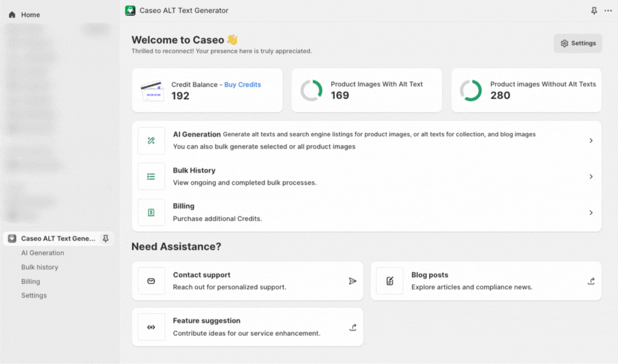Click the Home icon in the sidebar

click(x=11, y=14)
